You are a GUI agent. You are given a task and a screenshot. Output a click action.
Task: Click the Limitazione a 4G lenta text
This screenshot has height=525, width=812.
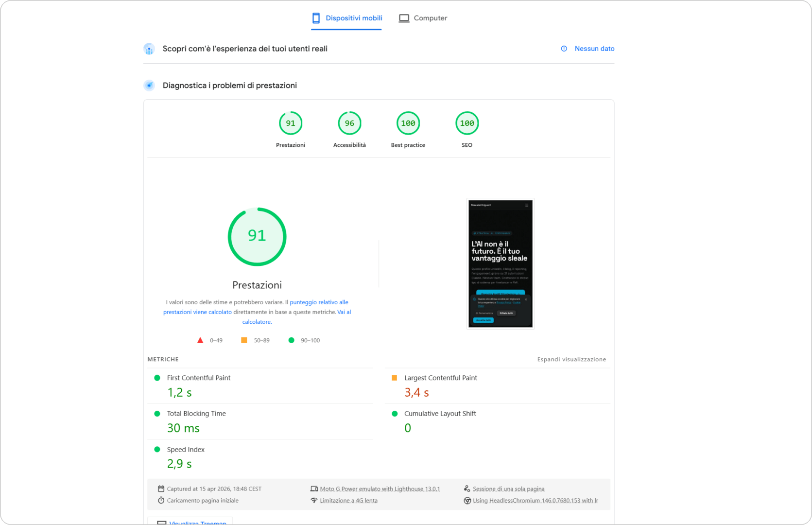(349, 500)
